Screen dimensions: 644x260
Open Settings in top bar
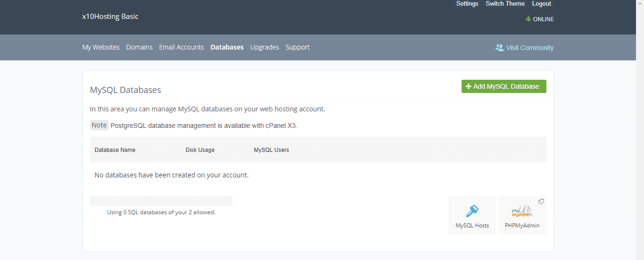tap(467, 4)
